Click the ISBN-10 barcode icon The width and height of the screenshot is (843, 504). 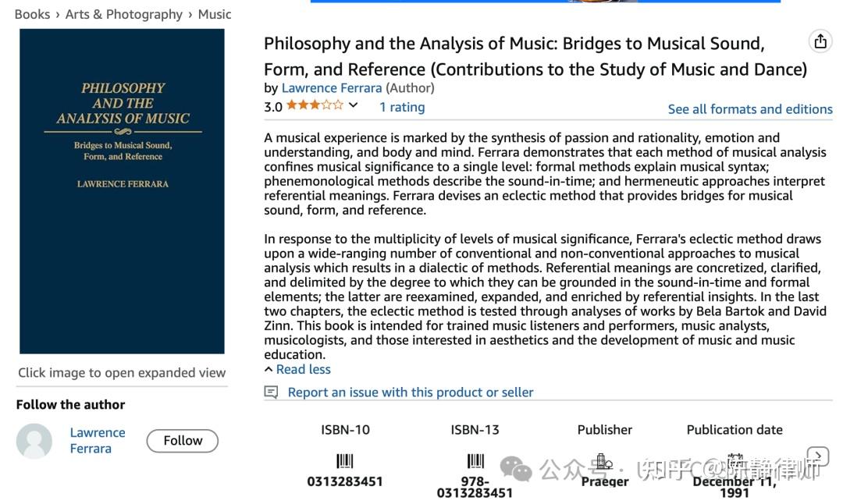[344, 461]
